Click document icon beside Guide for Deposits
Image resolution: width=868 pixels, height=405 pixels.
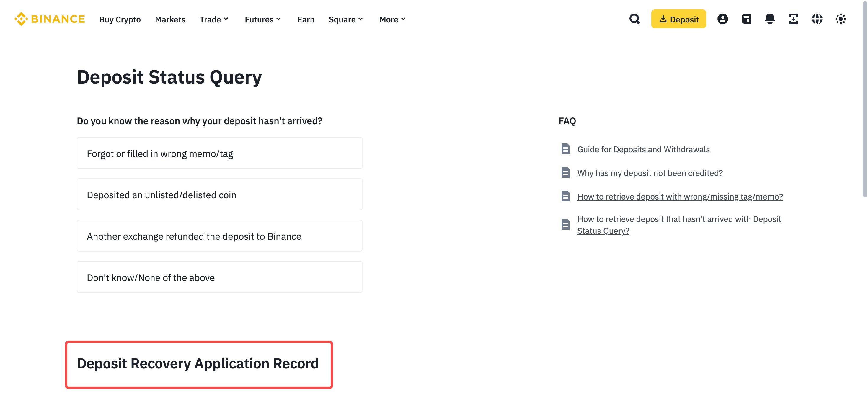[x=565, y=149]
